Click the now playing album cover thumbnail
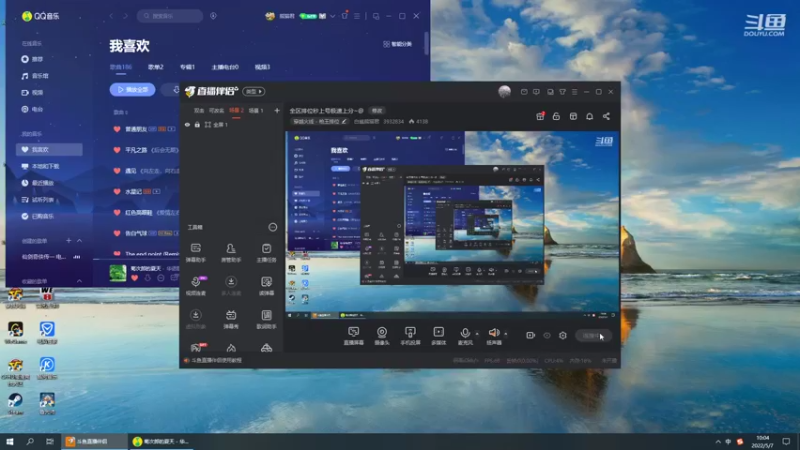Image resolution: width=800 pixels, height=450 pixels. (x=118, y=273)
